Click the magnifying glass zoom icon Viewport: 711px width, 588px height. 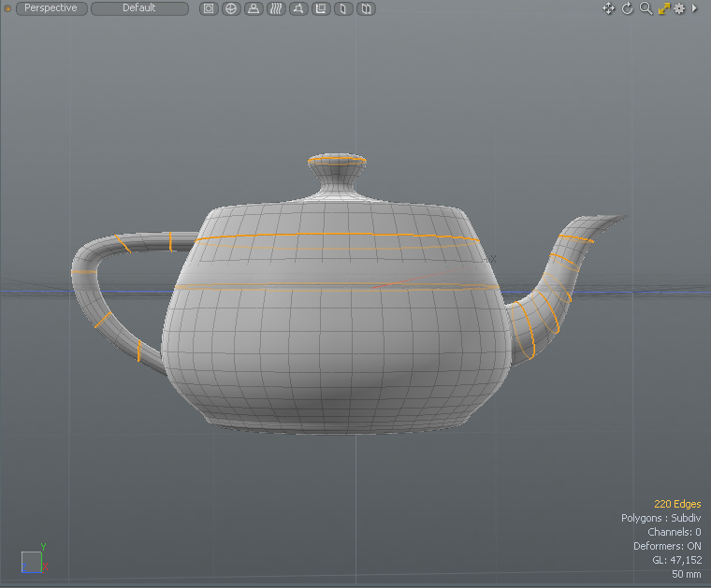point(646,8)
